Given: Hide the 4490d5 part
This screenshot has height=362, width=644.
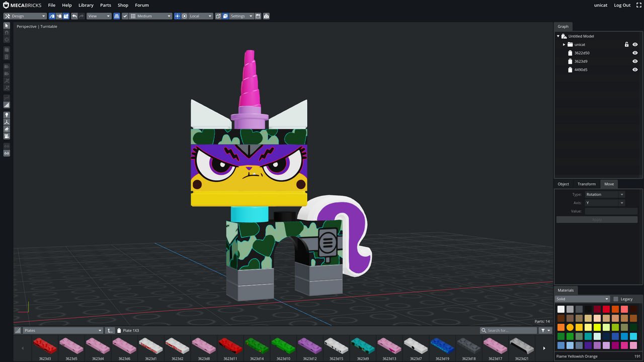Looking at the screenshot, I should pyautogui.click(x=635, y=70).
